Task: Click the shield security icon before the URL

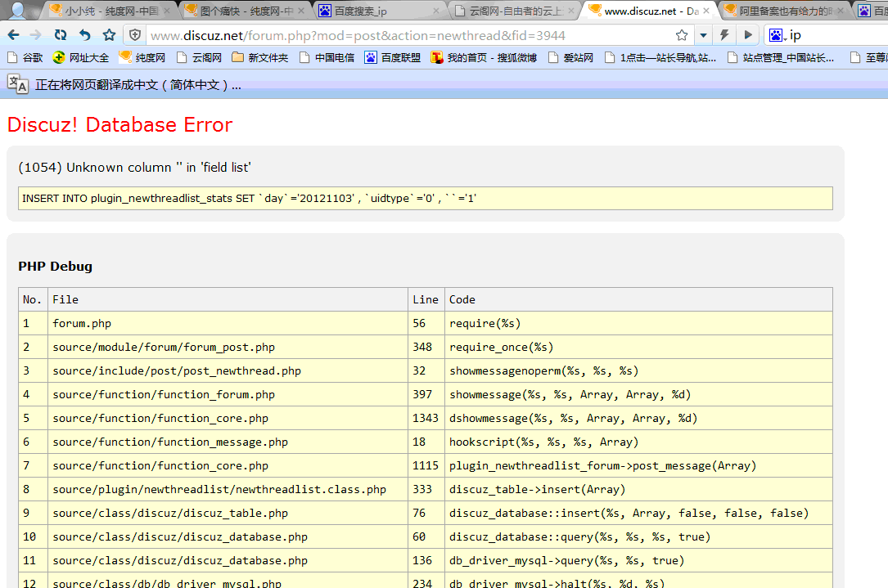Action: pyautogui.click(x=135, y=35)
